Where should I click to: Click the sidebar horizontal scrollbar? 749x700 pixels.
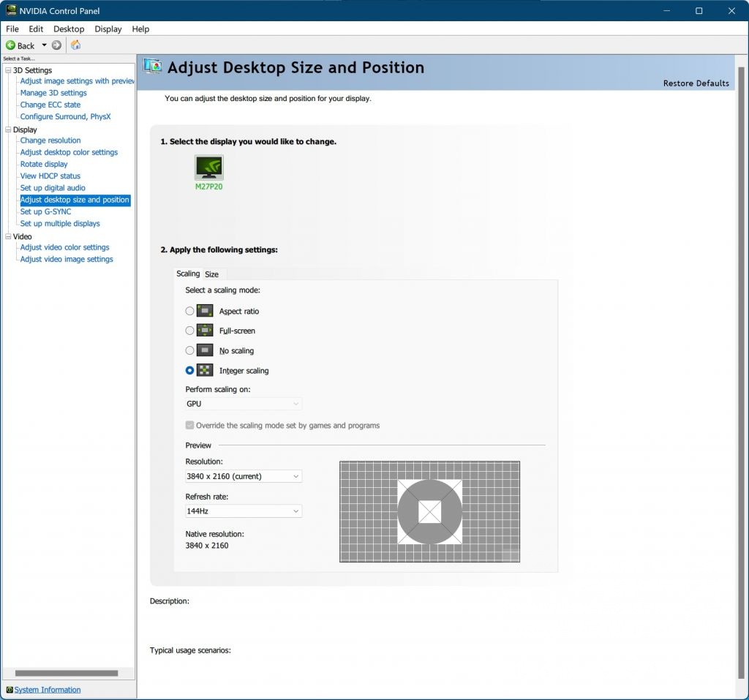tap(66, 673)
